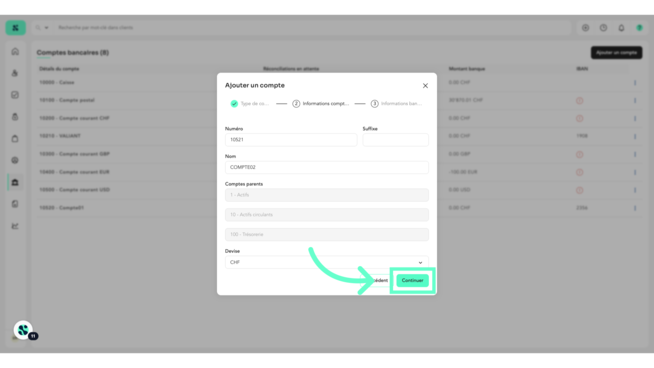Click IBAN warning icon for Compte courant USD

click(579, 190)
